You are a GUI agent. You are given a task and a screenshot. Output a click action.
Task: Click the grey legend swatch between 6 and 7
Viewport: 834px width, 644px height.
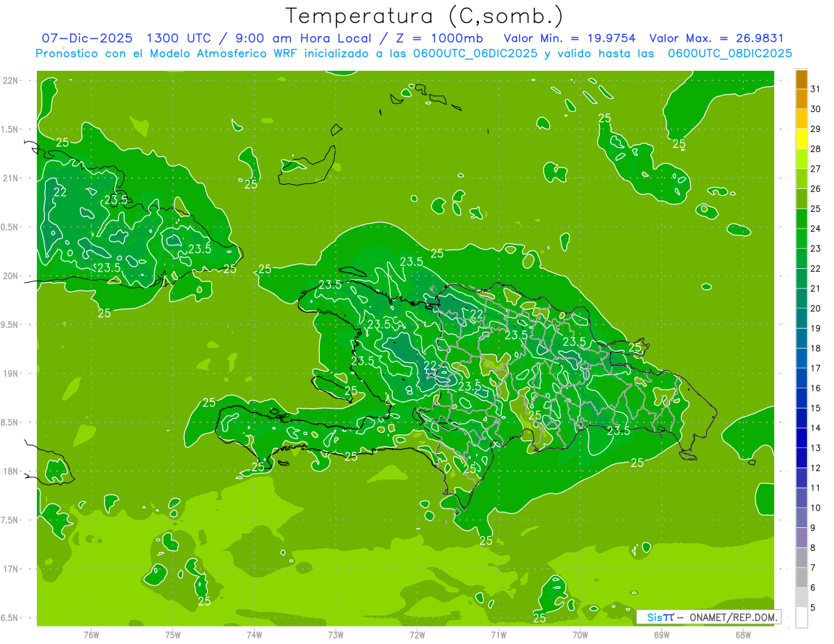[801, 578]
